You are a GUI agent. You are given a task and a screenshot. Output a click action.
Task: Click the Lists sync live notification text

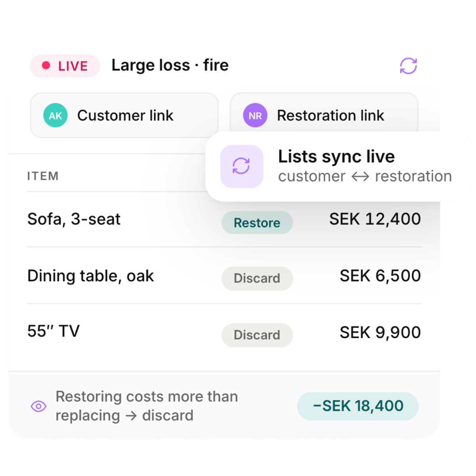coord(336,156)
